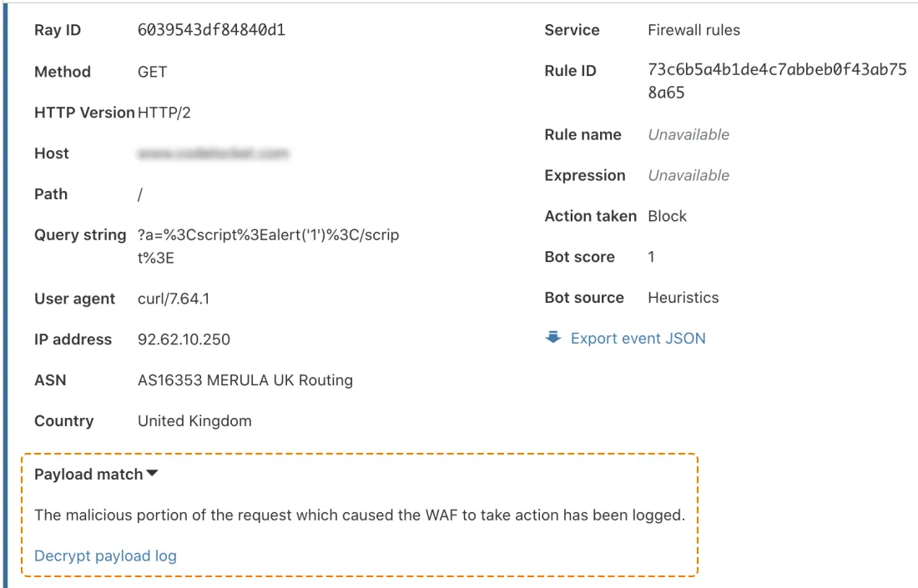
Task: Click the Rule name Unavailable text
Action: pos(688,134)
